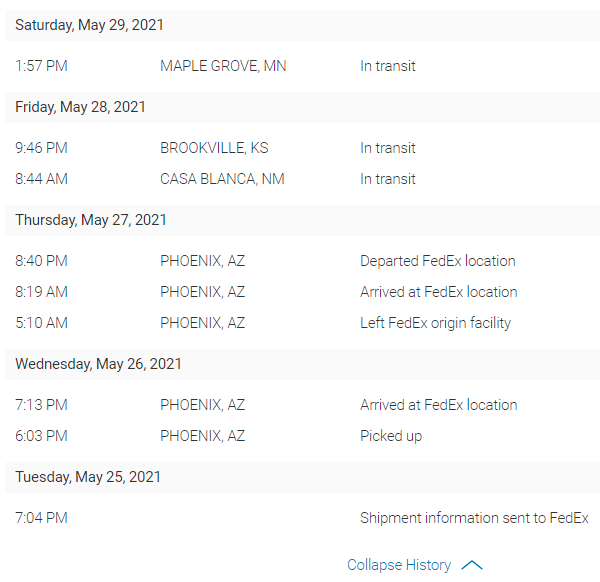The width and height of the screenshot is (600, 582).
Task: Click the Friday, May 28, 2021 header
Action: 80,107
